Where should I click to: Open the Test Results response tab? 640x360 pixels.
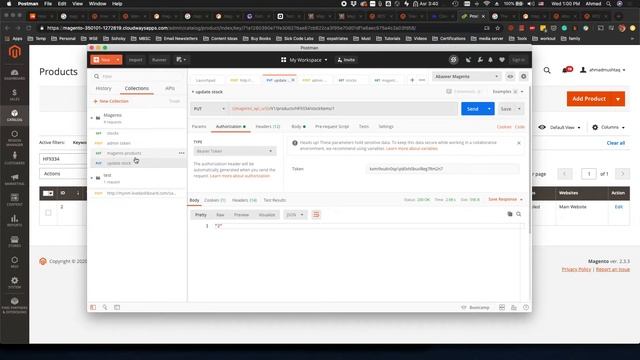pos(275,200)
